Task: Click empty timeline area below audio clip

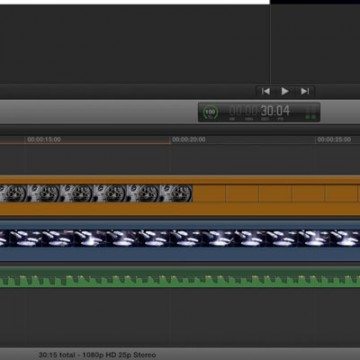Action: tap(180, 317)
